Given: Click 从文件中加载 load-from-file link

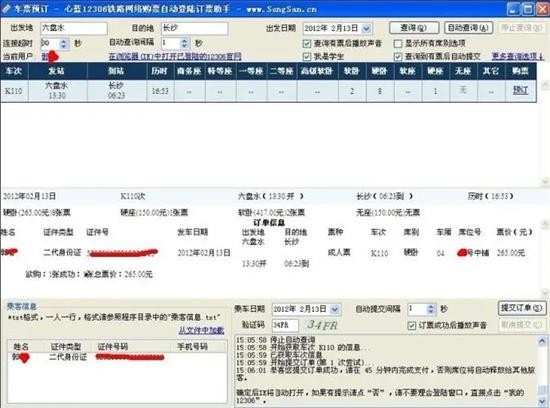Looking at the screenshot, I should click(x=201, y=330).
